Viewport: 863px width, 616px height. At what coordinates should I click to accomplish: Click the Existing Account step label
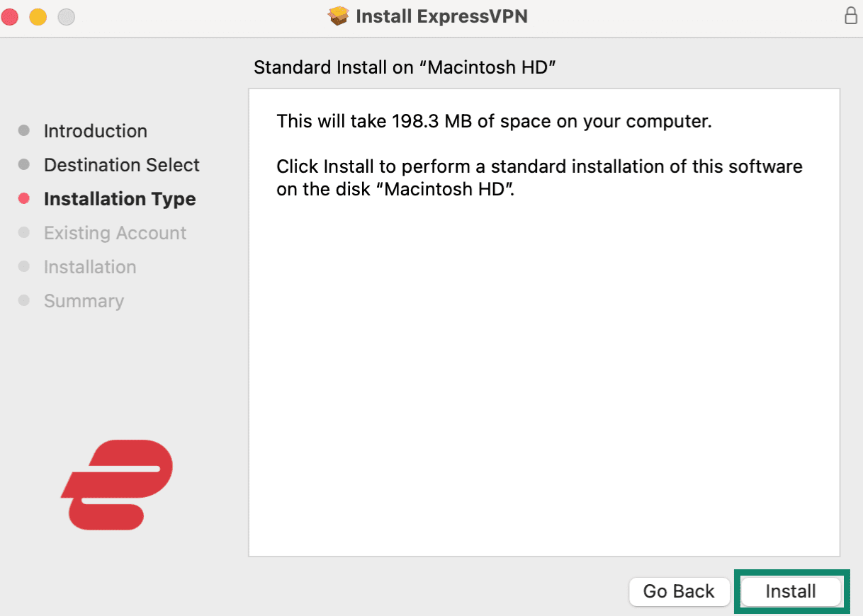click(x=115, y=233)
